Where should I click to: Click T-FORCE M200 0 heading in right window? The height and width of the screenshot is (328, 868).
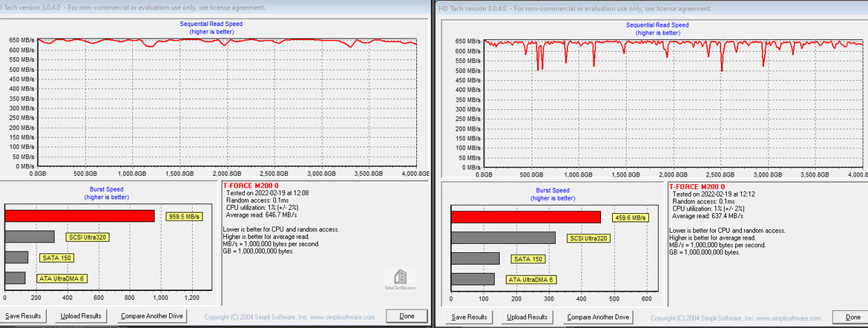click(696, 187)
